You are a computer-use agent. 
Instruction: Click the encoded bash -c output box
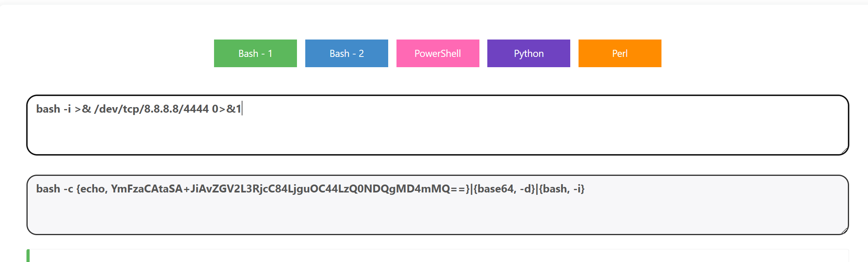(x=438, y=205)
